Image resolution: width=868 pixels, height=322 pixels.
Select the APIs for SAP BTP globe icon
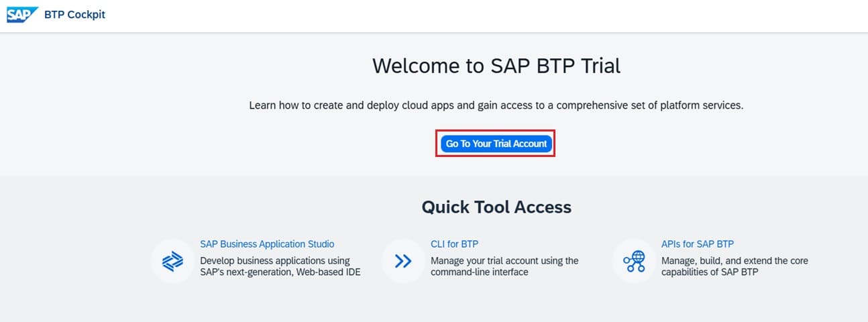(x=634, y=261)
